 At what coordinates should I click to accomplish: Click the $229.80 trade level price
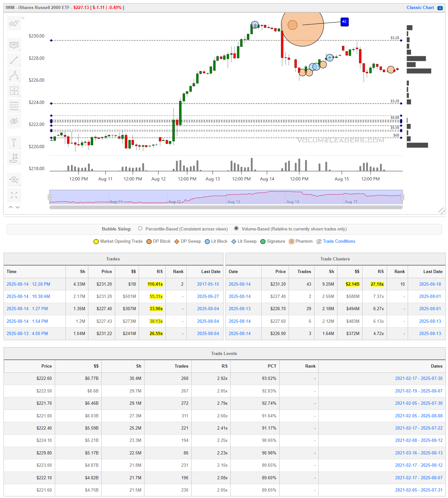coord(44,453)
